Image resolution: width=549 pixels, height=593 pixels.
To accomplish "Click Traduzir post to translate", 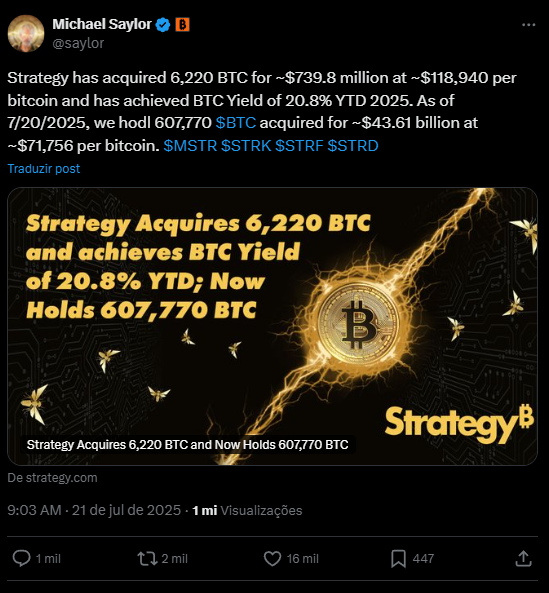I will click(x=44, y=169).
